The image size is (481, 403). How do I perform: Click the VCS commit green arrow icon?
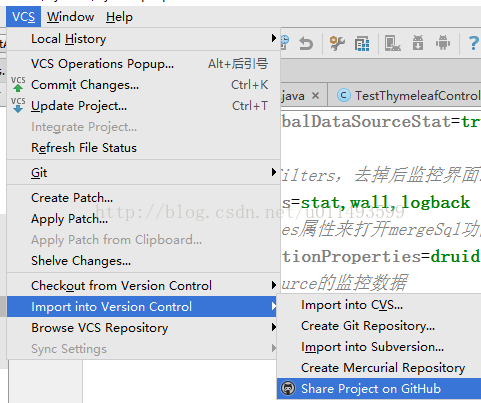pos(18,85)
